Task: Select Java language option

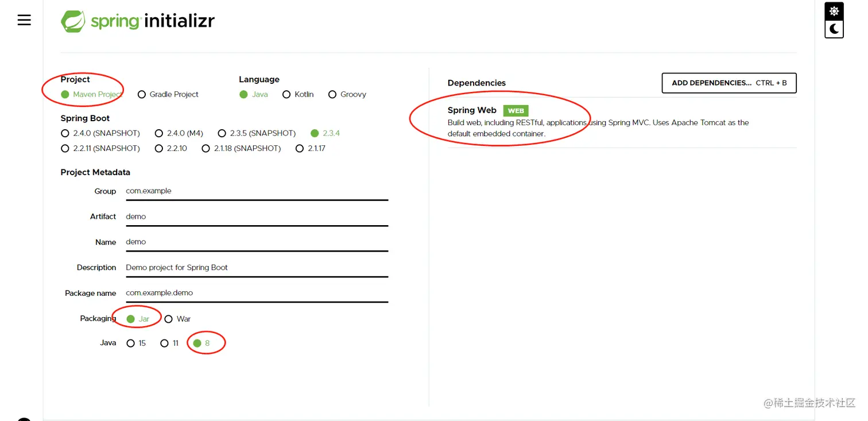Action: pyautogui.click(x=254, y=94)
